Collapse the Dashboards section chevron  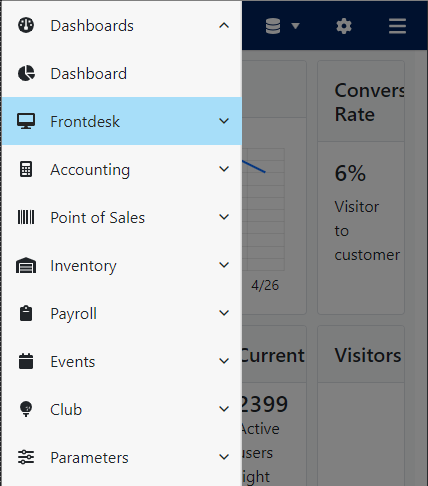click(224, 25)
